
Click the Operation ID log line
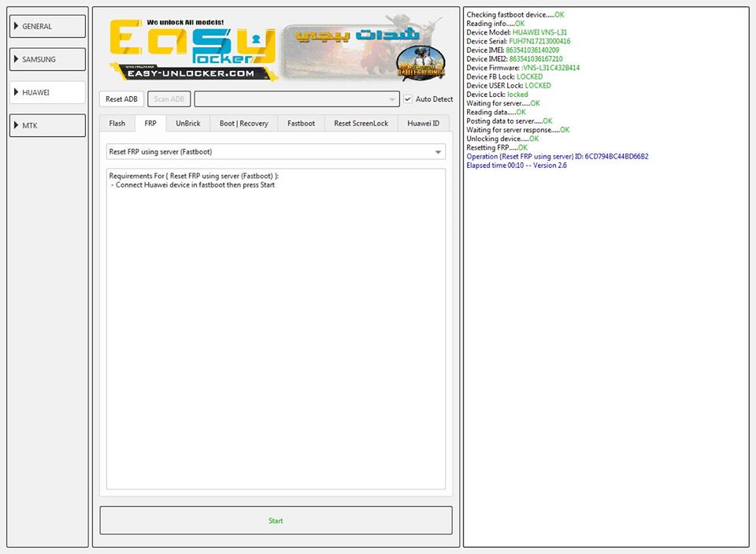pos(558,156)
